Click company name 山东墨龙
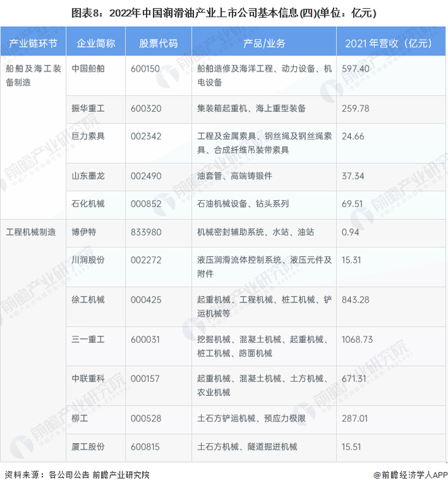This screenshot has height=488, width=448. tap(88, 176)
